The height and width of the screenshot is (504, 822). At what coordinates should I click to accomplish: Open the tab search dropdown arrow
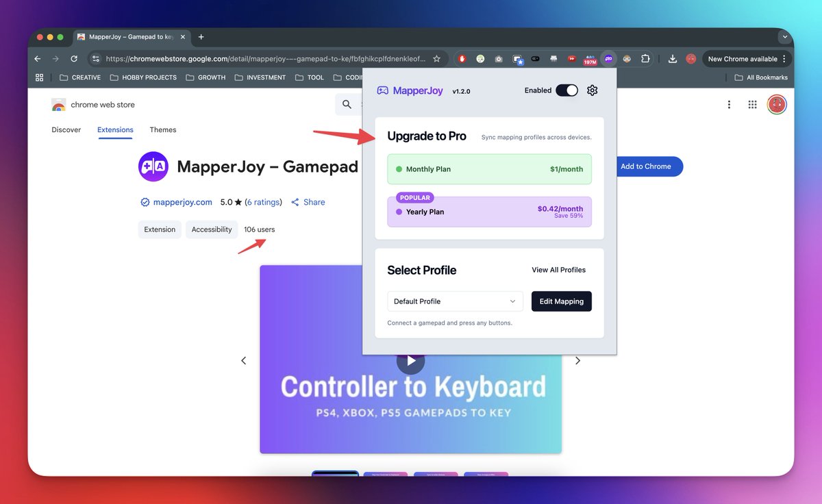784,36
